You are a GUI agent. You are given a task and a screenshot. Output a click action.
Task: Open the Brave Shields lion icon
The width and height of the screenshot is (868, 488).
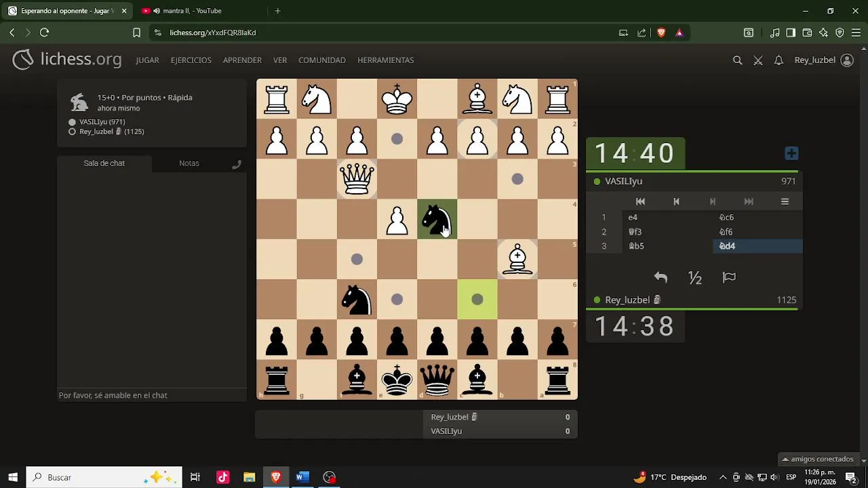pyautogui.click(x=661, y=33)
